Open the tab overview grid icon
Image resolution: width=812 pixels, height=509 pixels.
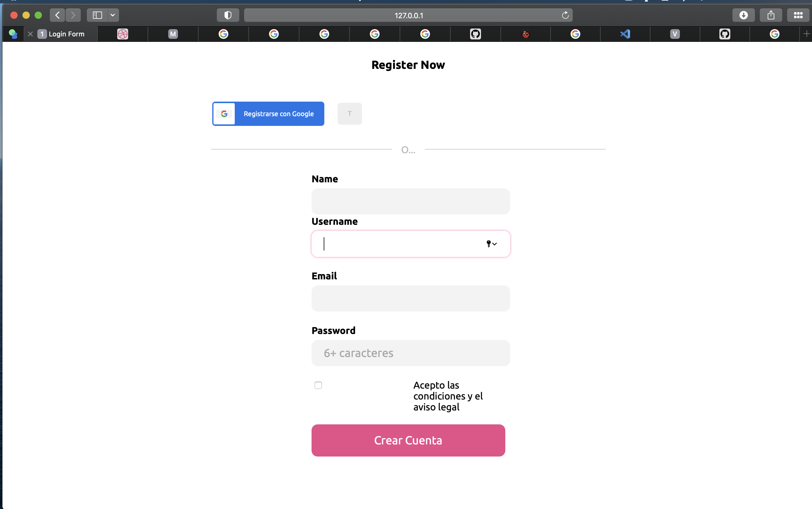(x=798, y=15)
